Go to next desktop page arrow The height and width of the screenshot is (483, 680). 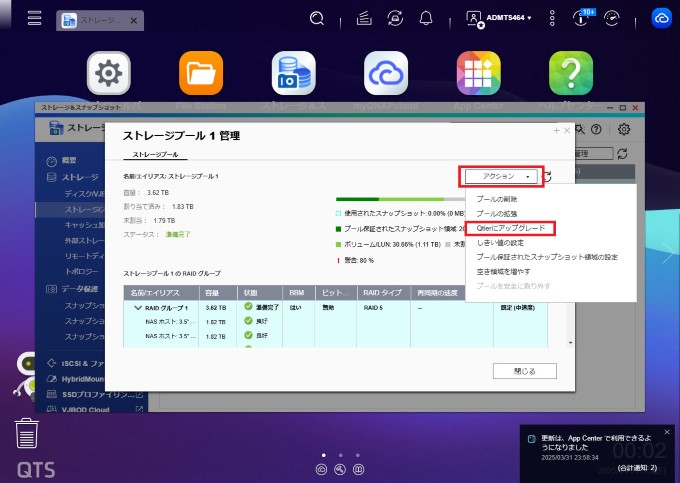(668, 254)
